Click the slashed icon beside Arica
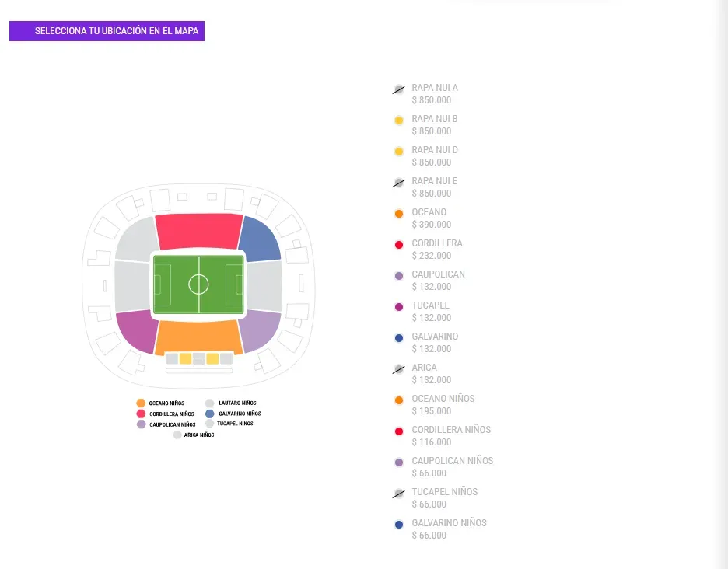Image resolution: width=728 pixels, height=569 pixels. 398,369
